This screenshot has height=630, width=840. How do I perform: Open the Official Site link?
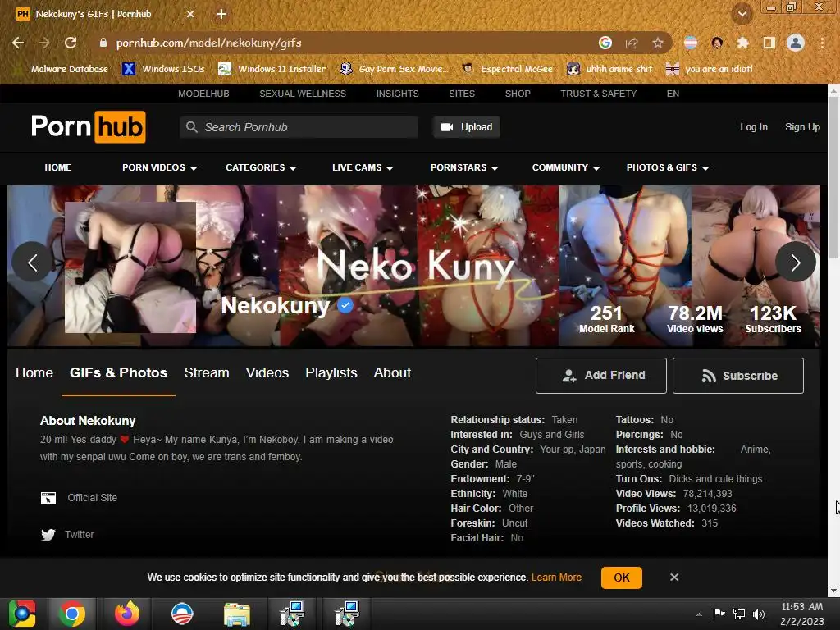80,498
